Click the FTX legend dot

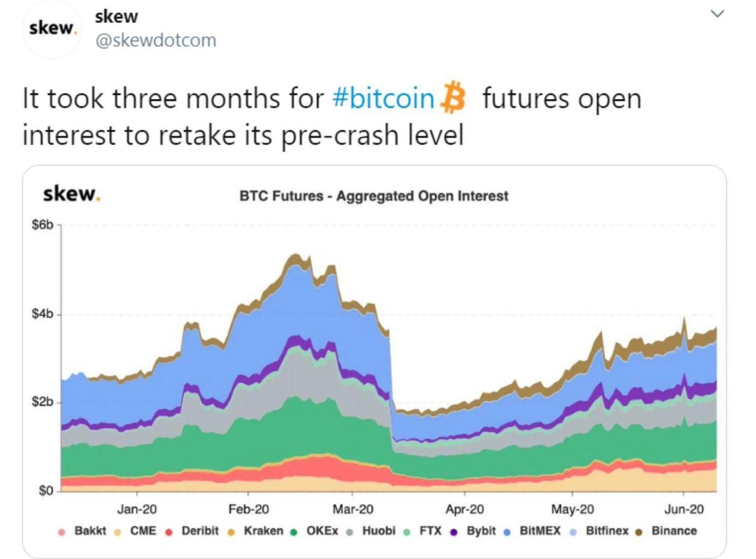(406, 532)
